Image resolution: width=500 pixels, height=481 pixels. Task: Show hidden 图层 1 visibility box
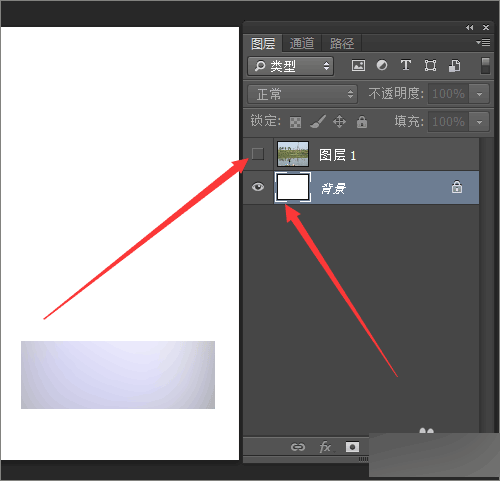pos(258,154)
